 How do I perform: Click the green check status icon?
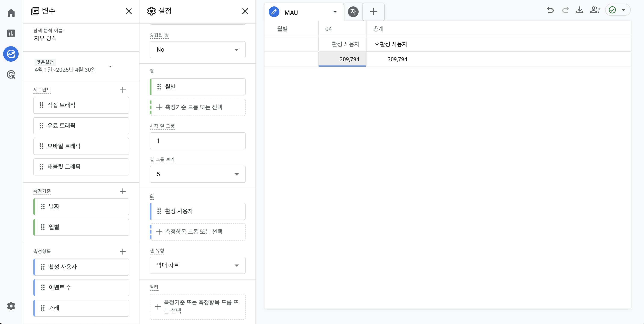tap(612, 10)
